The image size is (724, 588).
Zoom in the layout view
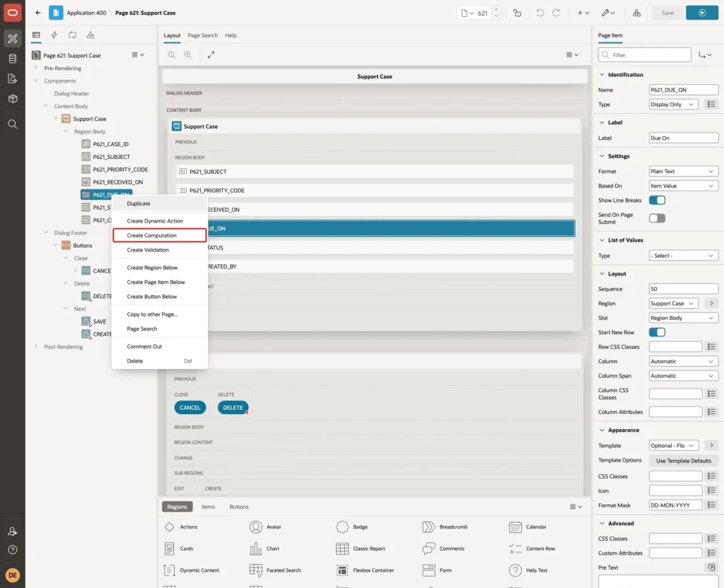(188, 54)
